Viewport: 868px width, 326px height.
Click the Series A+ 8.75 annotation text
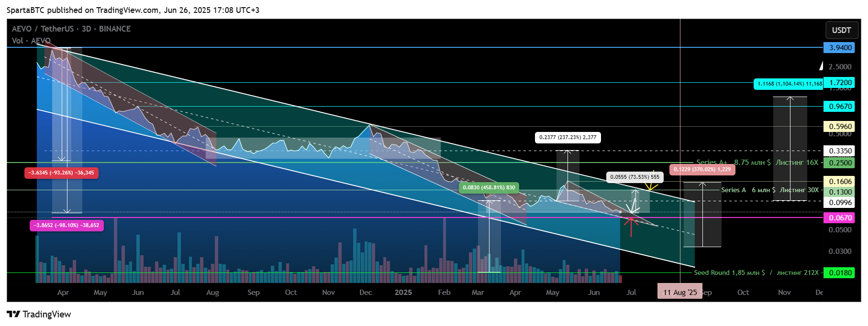coord(757,163)
